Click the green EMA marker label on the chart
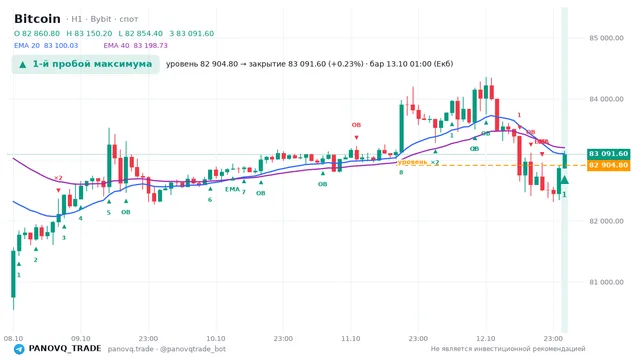This screenshot has width=640, height=360. point(232,189)
